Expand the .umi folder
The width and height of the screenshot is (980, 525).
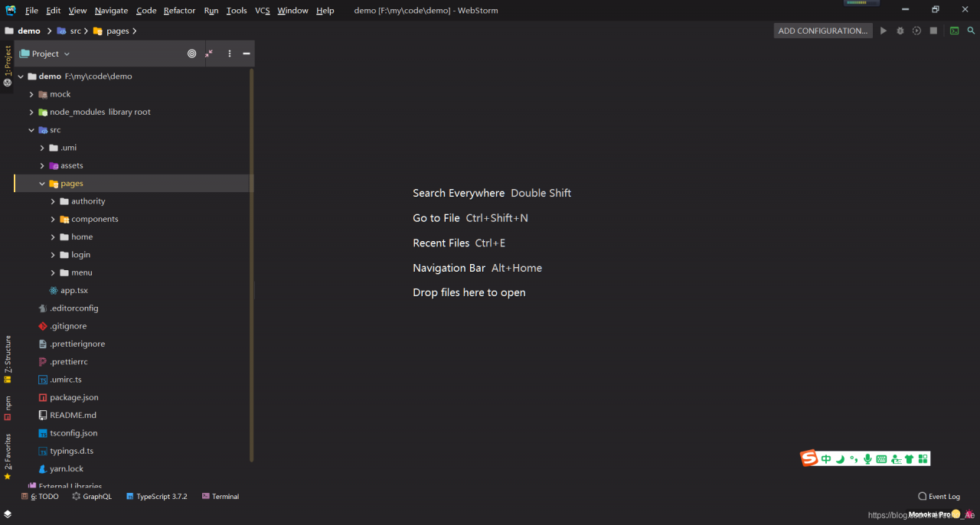[42, 148]
